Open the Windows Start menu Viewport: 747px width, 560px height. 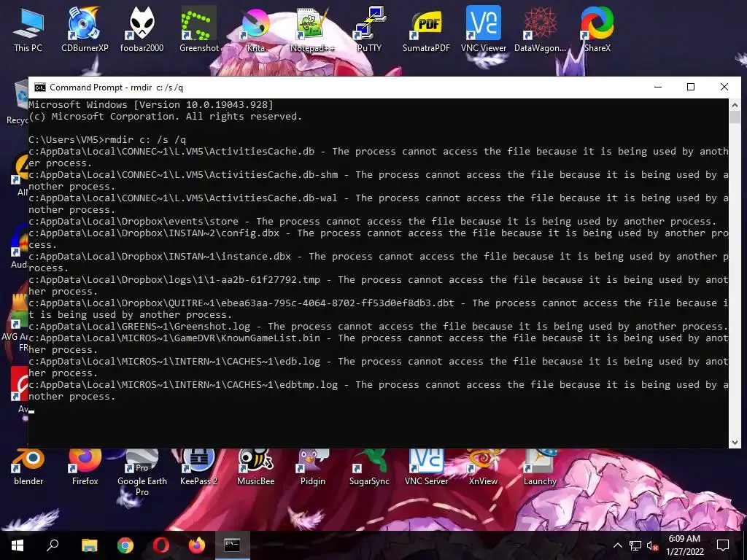click(x=18, y=545)
